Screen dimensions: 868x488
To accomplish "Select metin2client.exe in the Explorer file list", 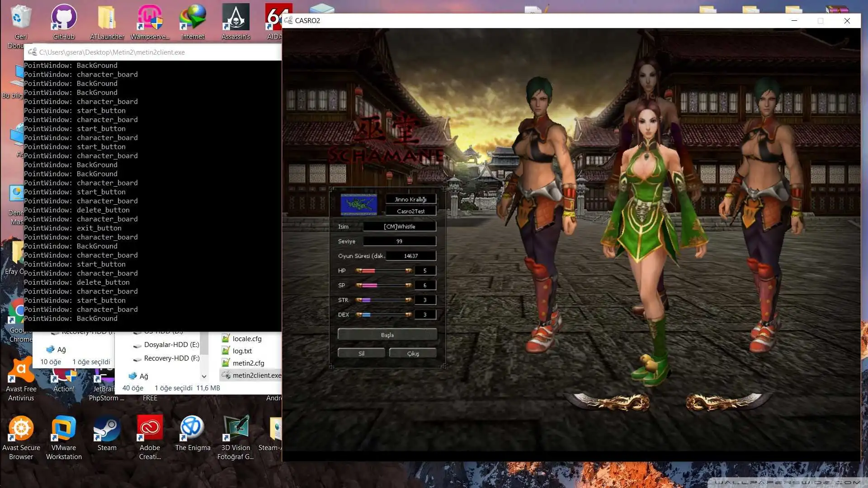I will point(251,375).
